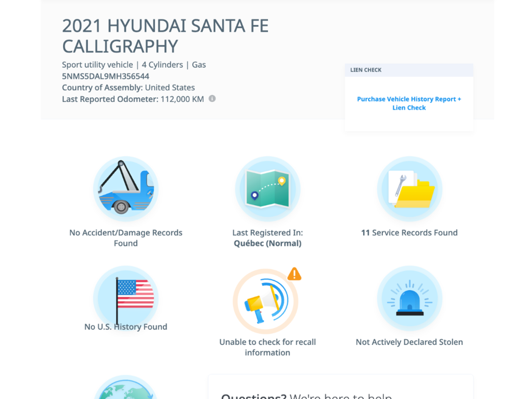This screenshot has width=532, height=399.
Task: Click the orange warning triangle badge
Action: pyautogui.click(x=294, y=274)
